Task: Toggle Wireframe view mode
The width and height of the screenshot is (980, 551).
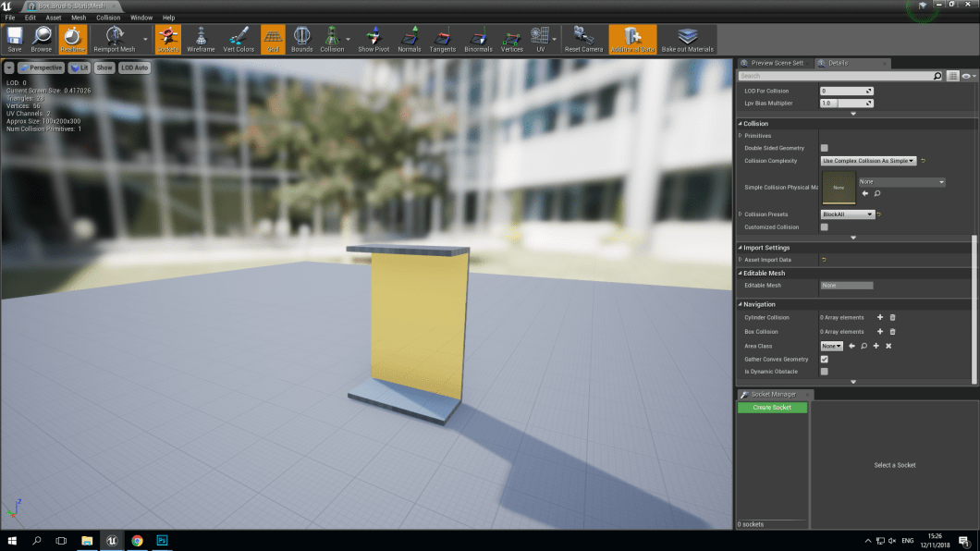Action: click(201, 39)
